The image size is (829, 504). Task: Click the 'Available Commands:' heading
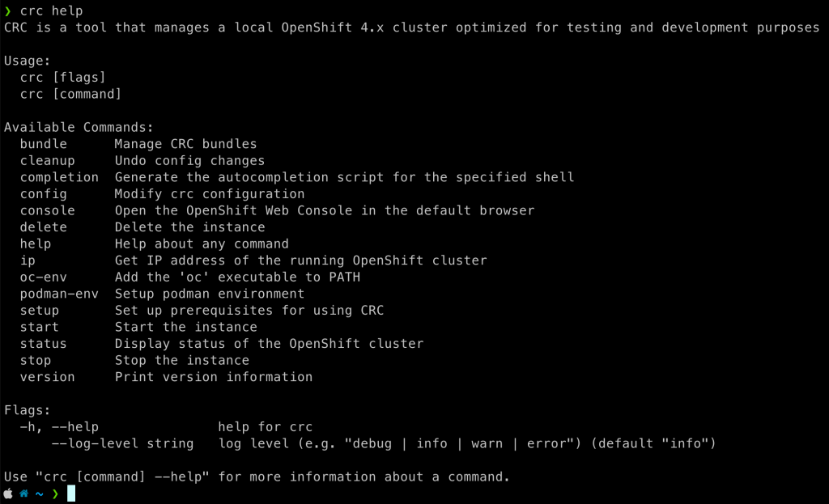[79, 127]
